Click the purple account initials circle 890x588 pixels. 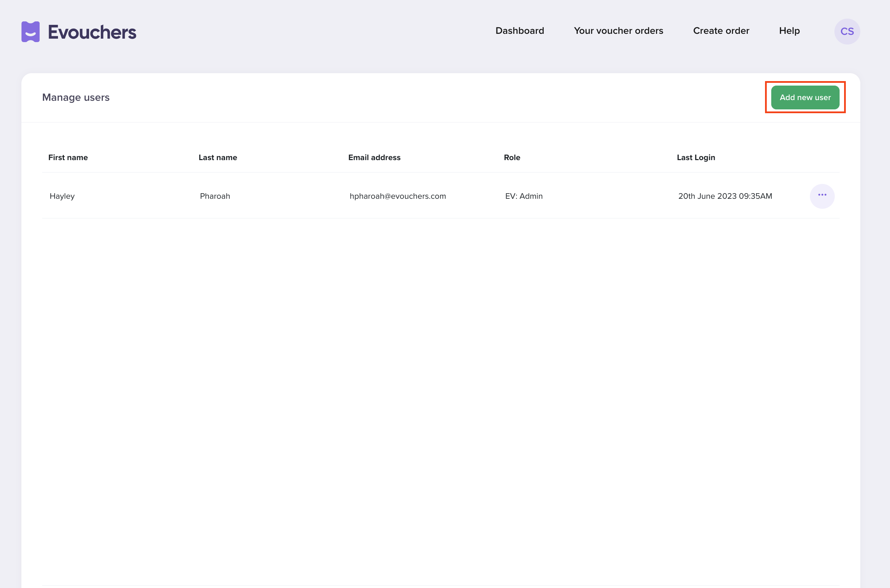(847, 31)
